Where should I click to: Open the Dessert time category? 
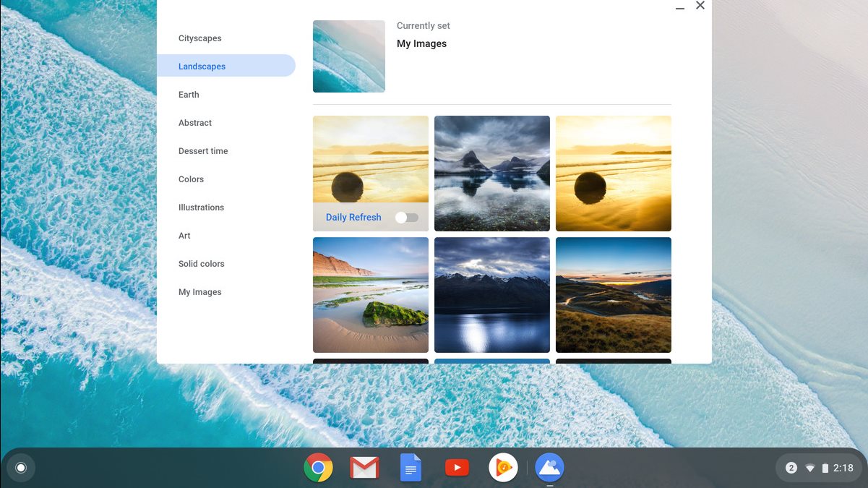(x=203, y=151)
